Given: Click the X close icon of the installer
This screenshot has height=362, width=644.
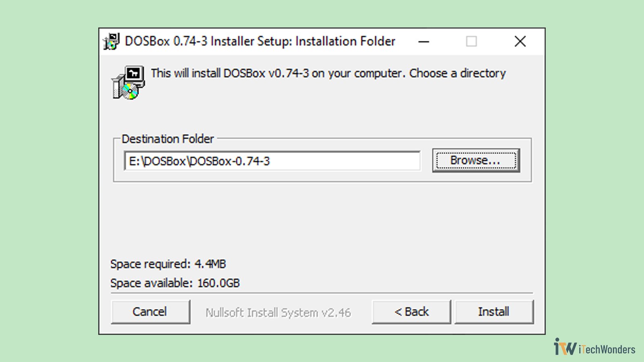Looking at the screenshot, I should tap(520, 41).
